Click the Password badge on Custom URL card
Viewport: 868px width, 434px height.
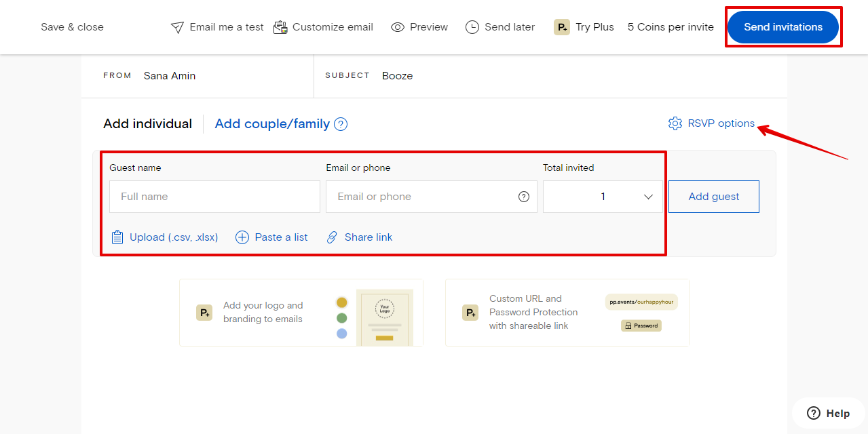(641, 325)
